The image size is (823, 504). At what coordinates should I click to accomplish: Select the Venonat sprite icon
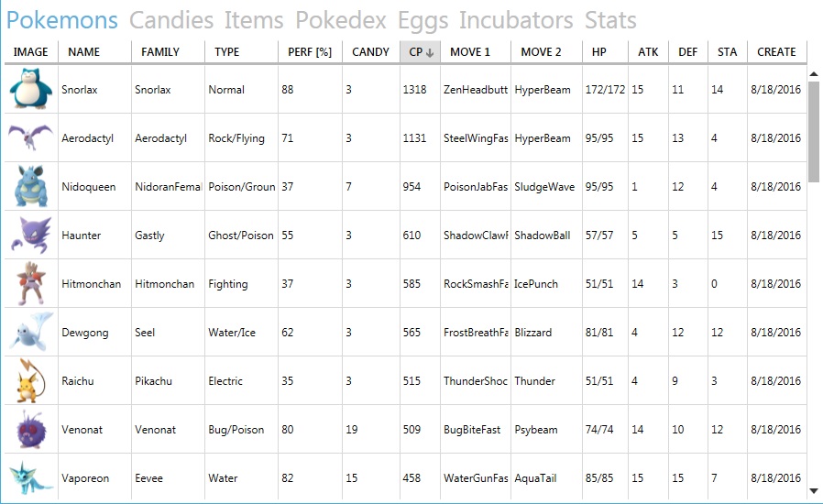[x=31, y=430]
